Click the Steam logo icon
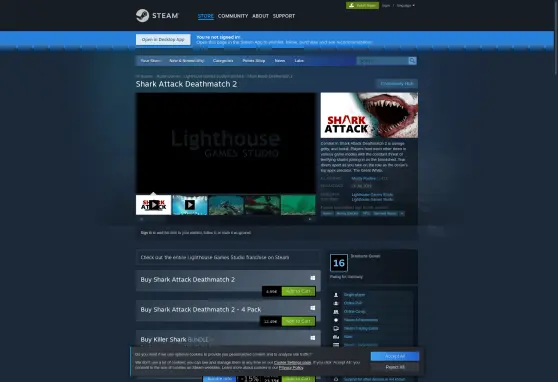558x382 pixels. [142, 16]
